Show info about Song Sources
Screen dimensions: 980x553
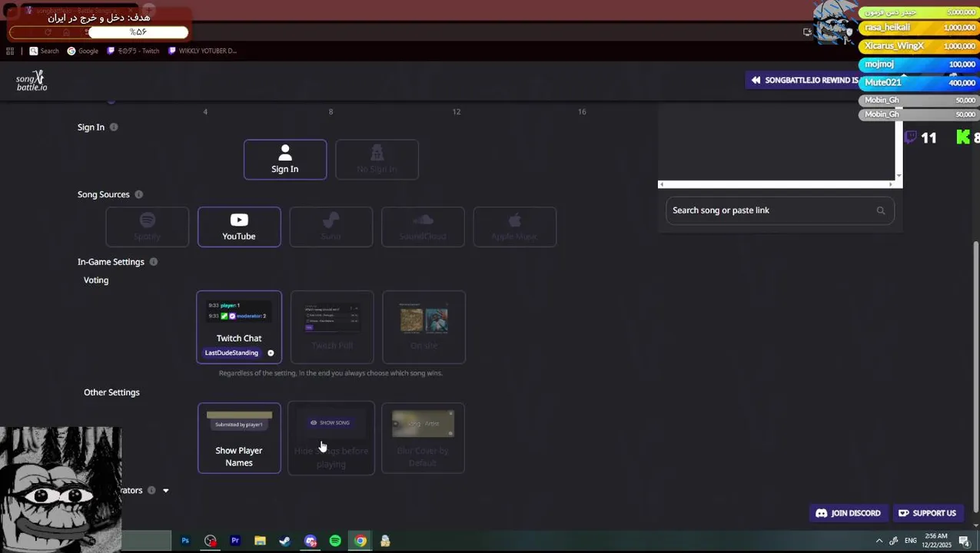pyautogui.click(x=138, y=194)
